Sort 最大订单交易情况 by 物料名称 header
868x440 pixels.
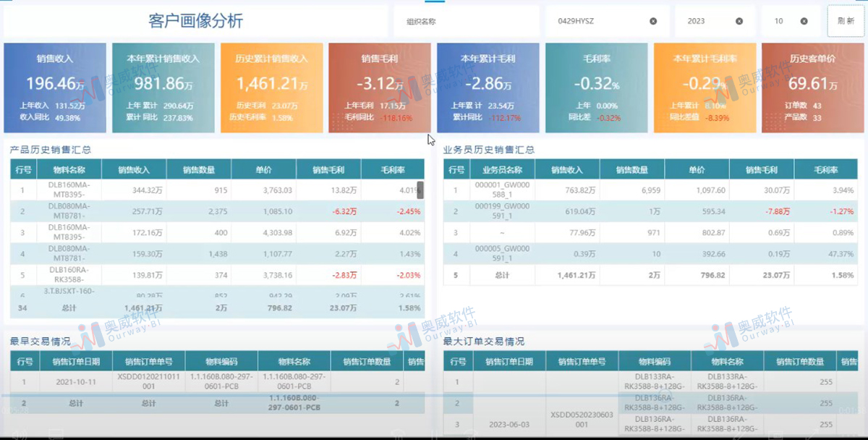click(727, 361)
